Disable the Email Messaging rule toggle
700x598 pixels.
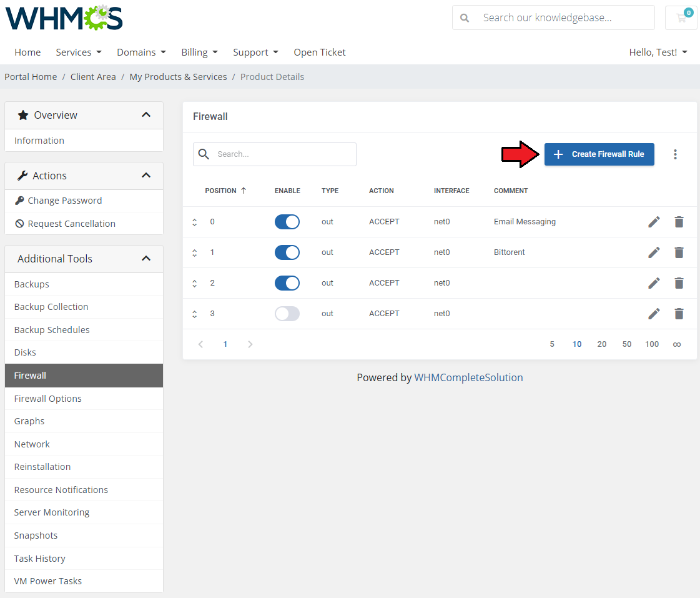tap(287, 222)
